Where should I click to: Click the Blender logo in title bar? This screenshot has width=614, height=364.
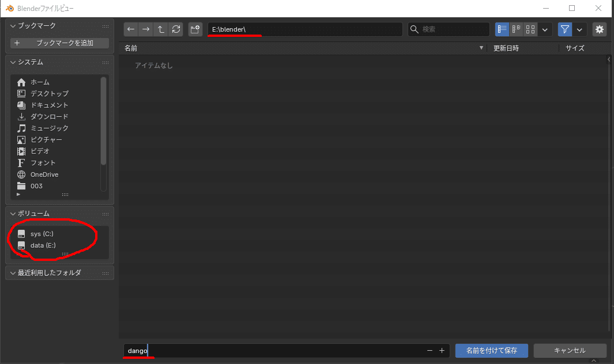tap(10, 8)
